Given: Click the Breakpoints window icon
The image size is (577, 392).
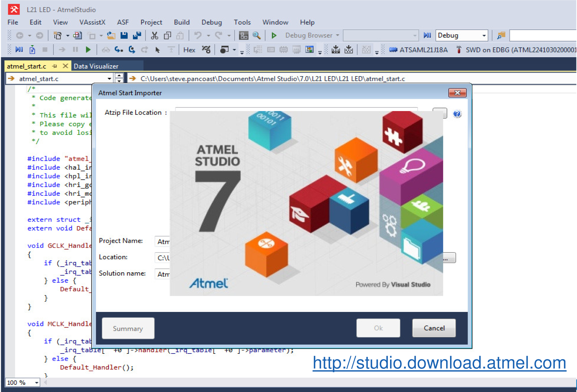Looking at the screenshot, I should [224, 50].
